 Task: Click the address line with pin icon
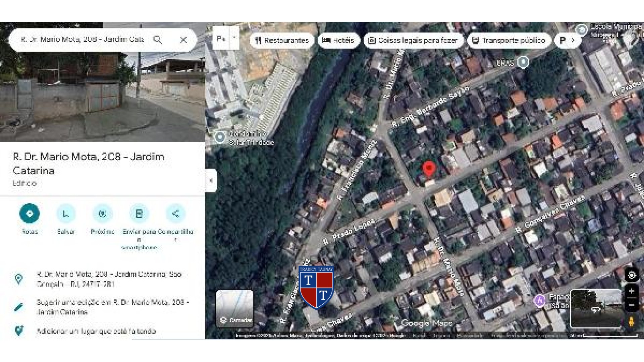pyautogui.click(x=102, y=279)
